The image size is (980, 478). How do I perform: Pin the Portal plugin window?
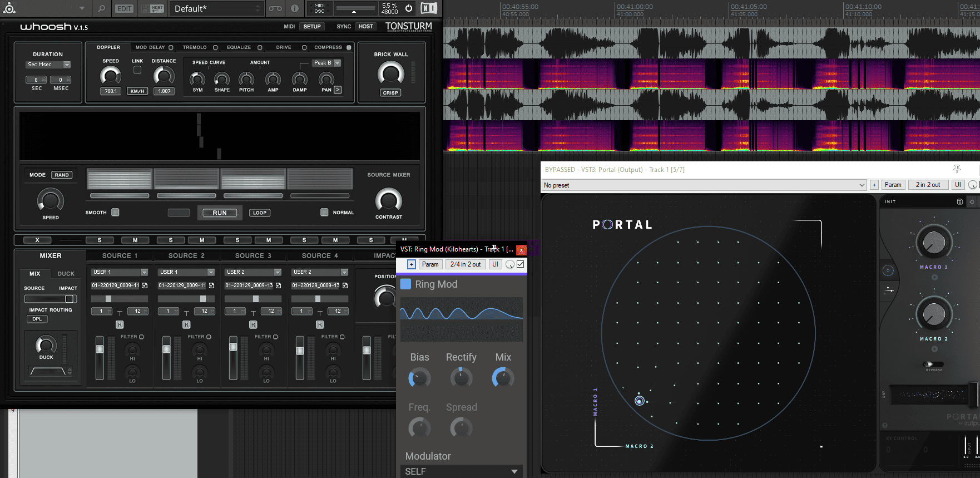point(957,169)
